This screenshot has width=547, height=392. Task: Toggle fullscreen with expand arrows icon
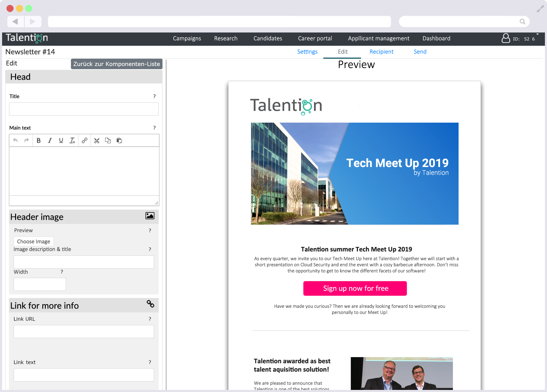(540, 9)
